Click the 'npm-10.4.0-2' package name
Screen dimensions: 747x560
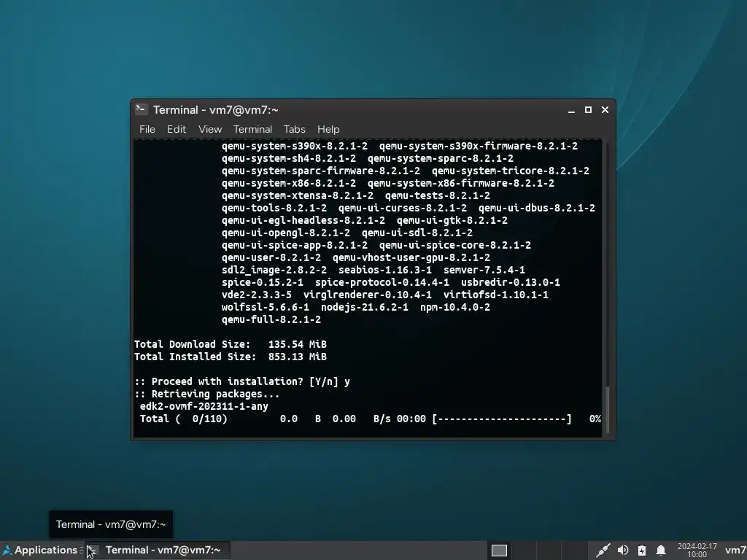coord(455,307)
